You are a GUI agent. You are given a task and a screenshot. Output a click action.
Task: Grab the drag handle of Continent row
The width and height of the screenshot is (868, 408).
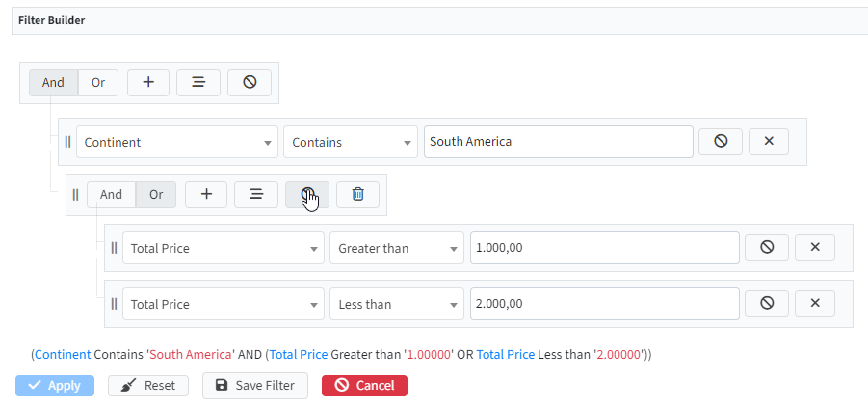coord(68,142)
